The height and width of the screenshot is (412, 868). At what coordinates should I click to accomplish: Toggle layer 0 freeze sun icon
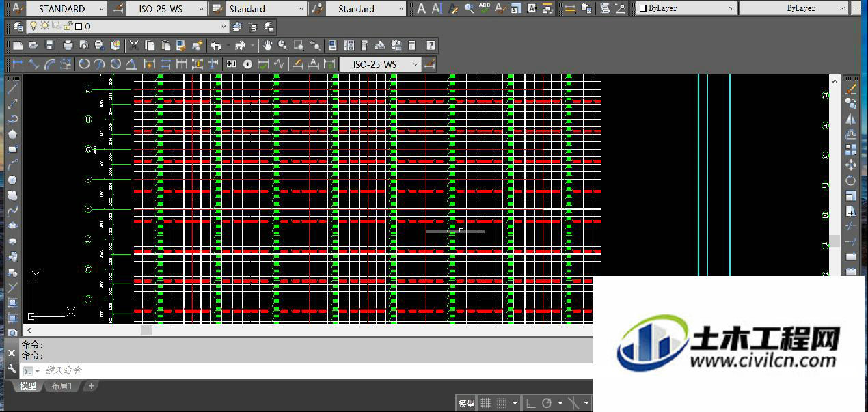coord(44,26)
